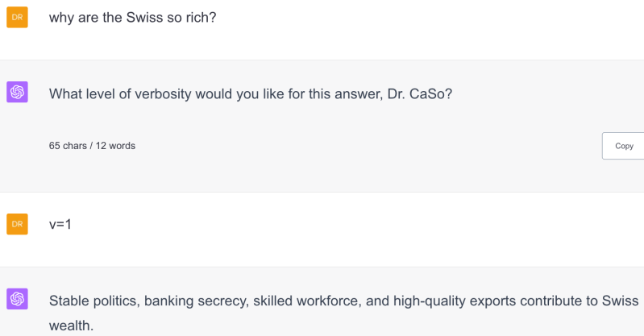Click the word "rich?" in the first message
The width and height of the screenshot is (644, 336).
[199, 17]
